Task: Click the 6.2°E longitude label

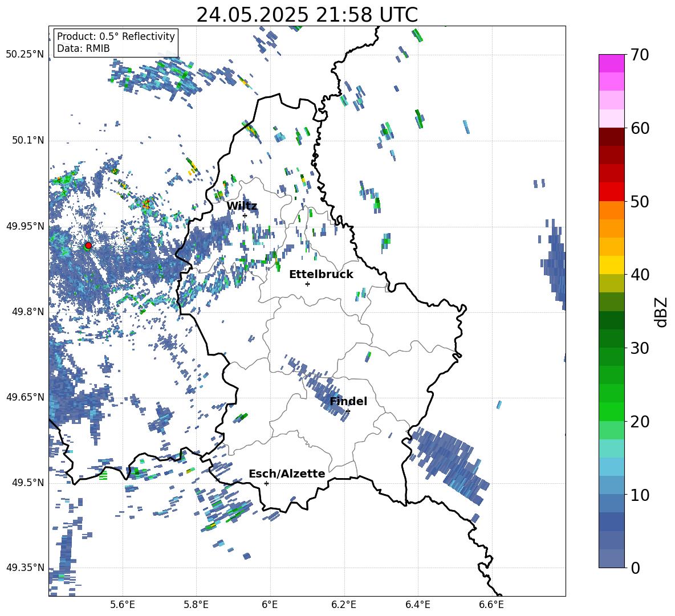Action: [x=344, y=605]
